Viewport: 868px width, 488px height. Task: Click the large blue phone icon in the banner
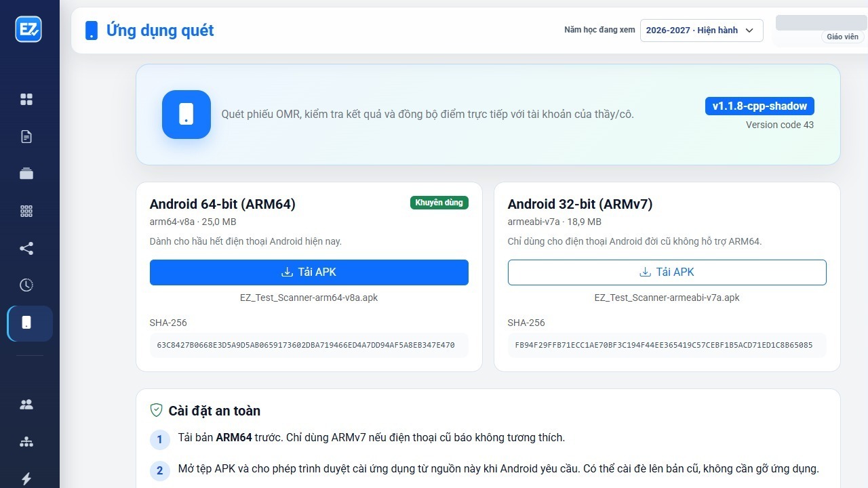[x=186, y=115]
